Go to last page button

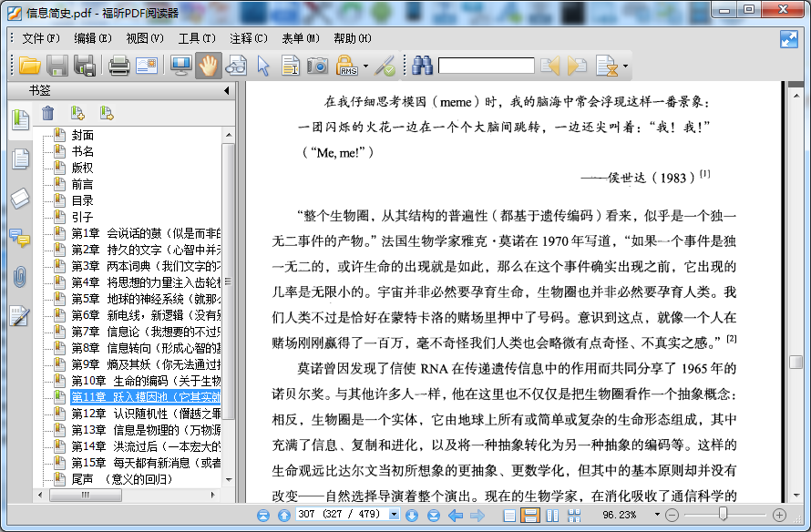434,515
